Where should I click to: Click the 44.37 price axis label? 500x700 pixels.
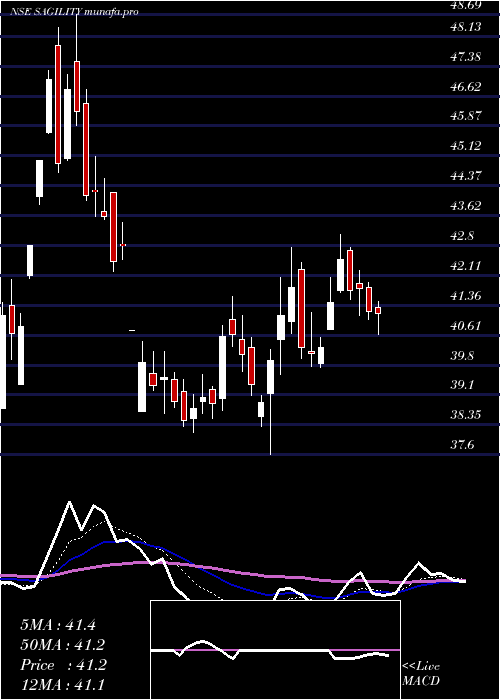pyautogui.click(x=466, y=176)
